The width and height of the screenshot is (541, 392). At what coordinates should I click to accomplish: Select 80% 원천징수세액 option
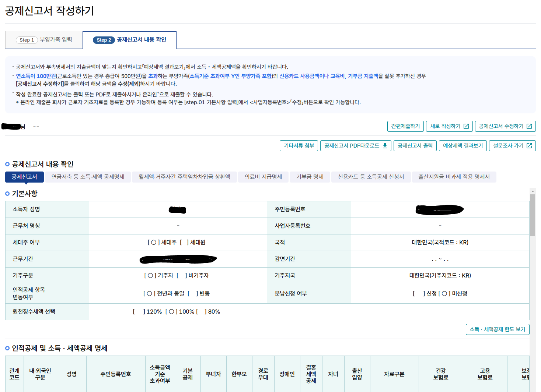point(208,312)
